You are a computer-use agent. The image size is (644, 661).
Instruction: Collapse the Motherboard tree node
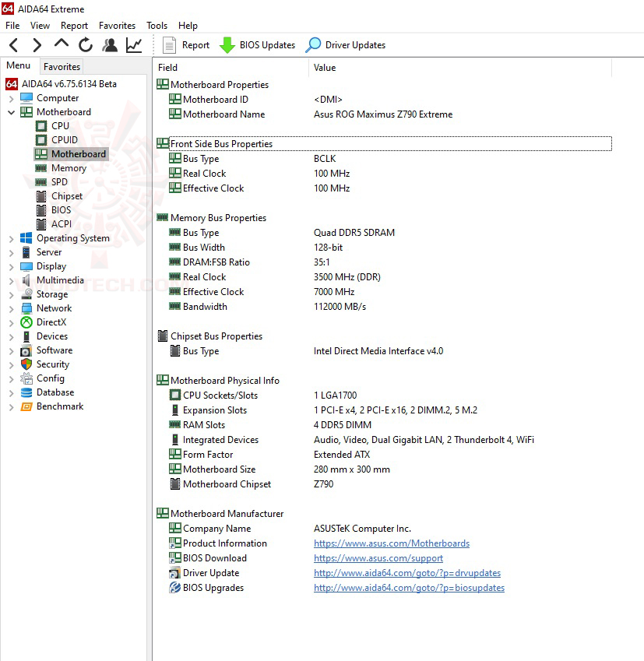pos(12,112)
